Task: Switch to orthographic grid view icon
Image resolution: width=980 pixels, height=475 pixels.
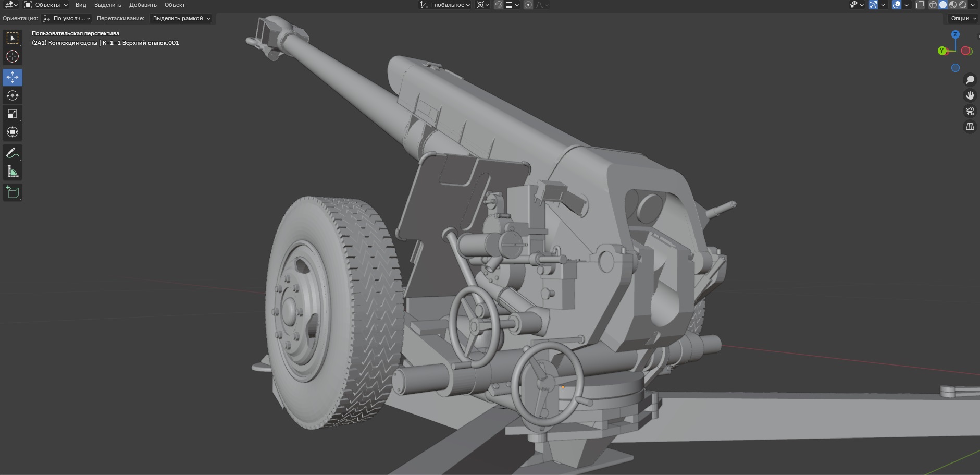Action: [970, 127]
